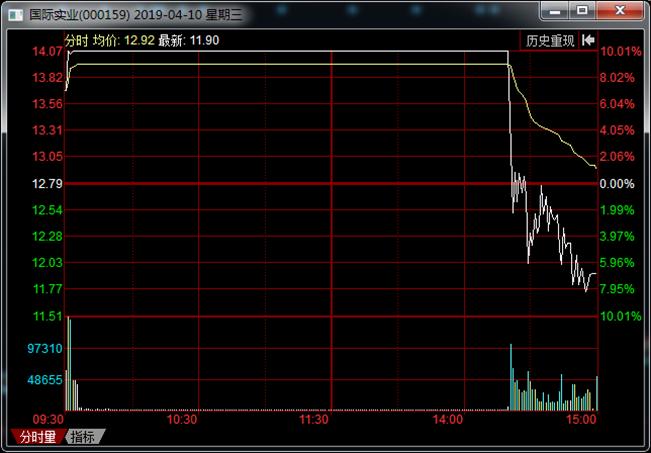Click the 11:30 time axis label
The image size is (651, 453).
[x=314, y=419]
